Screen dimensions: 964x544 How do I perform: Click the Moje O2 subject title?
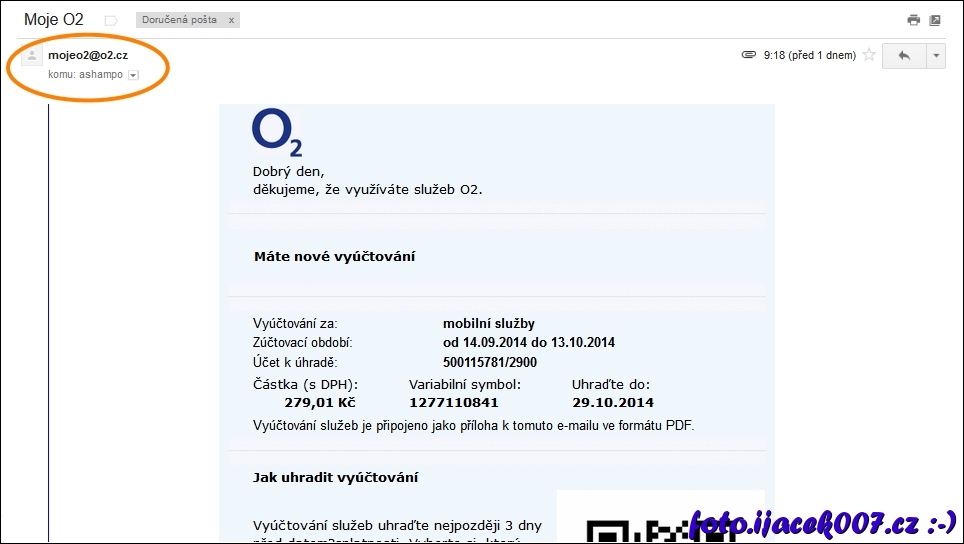tap(54, 20)
